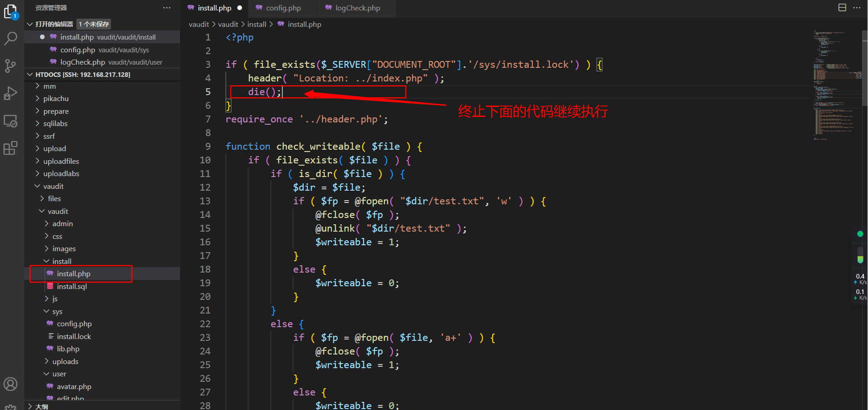Viewport: 868px width, 410px height.
Task: Click line number 9 in the gutter
Action: point(208,146)
